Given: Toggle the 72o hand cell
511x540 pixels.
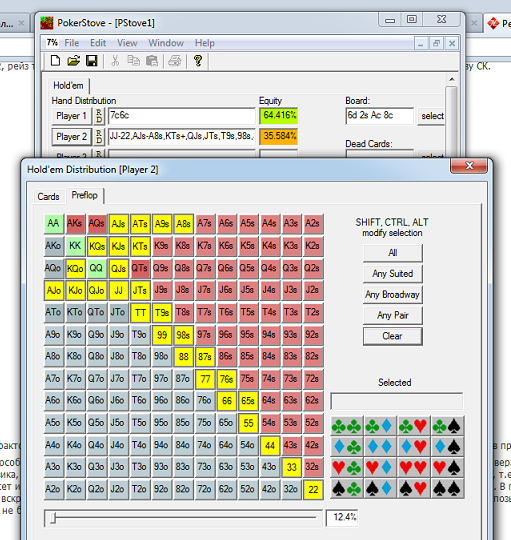Looking at the screenshot, I should [205, 489].
